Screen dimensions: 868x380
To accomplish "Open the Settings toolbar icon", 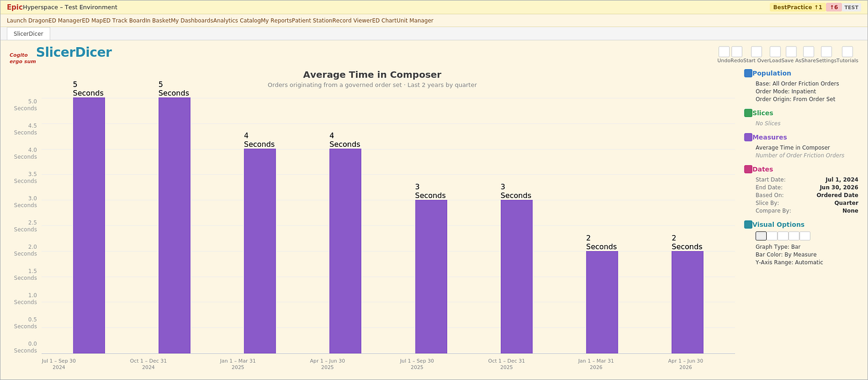I will point(826,52).
